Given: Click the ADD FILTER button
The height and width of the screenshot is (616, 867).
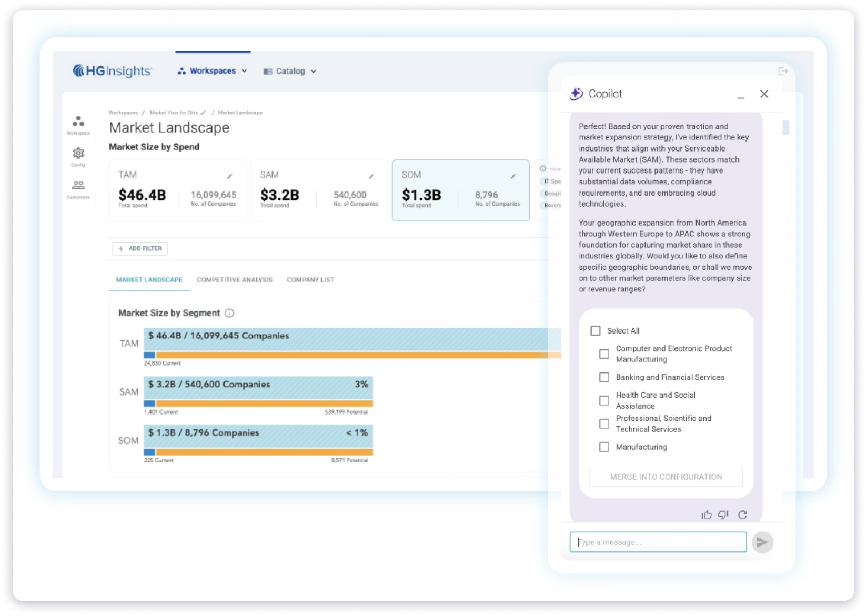Looking at the screenshot, I should pos(139,248).
